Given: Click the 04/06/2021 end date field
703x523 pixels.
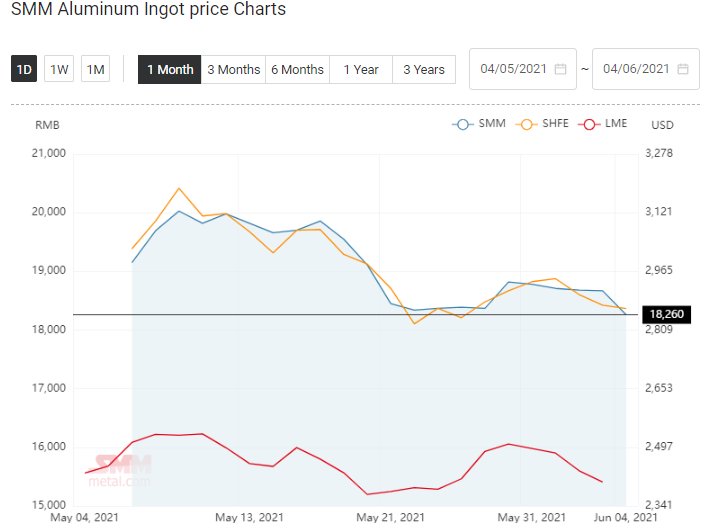Looking at the screenshot, I should pyautogui.click(x=646, y=69).
